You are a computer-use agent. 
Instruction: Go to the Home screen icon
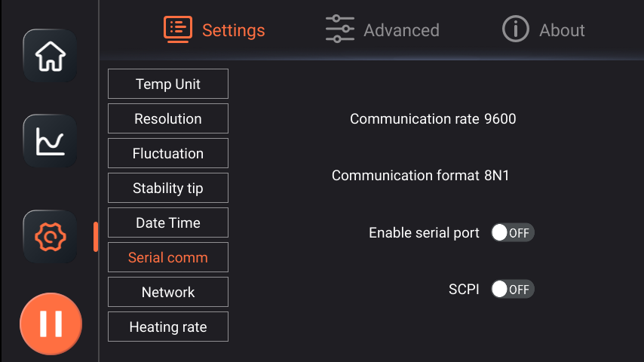tap(51, 56)
